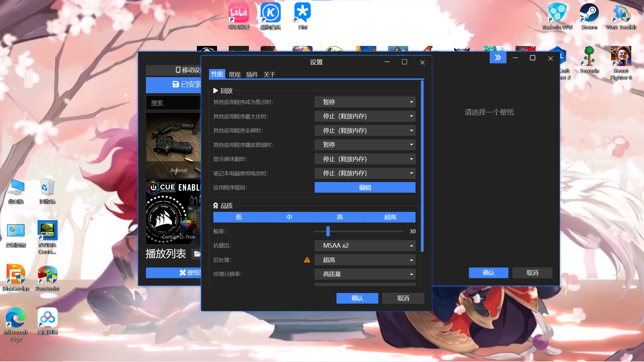Open the bilibili desktop shortcut

coord(239,16)
